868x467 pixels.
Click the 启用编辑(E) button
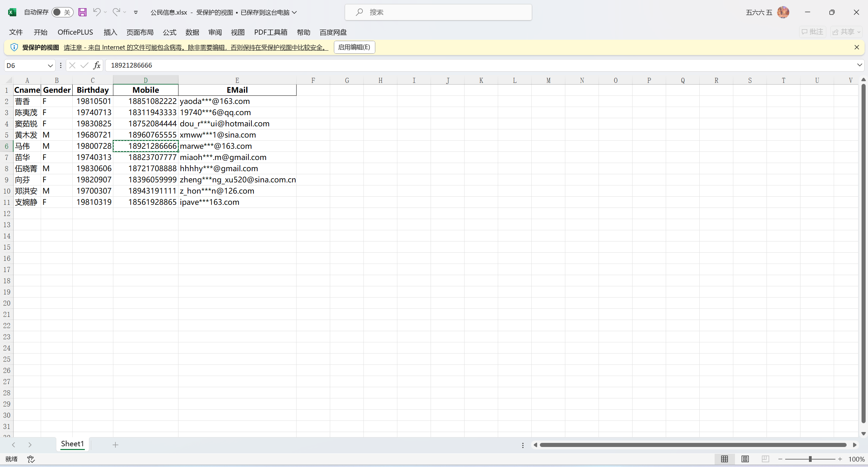click(354, 47)
